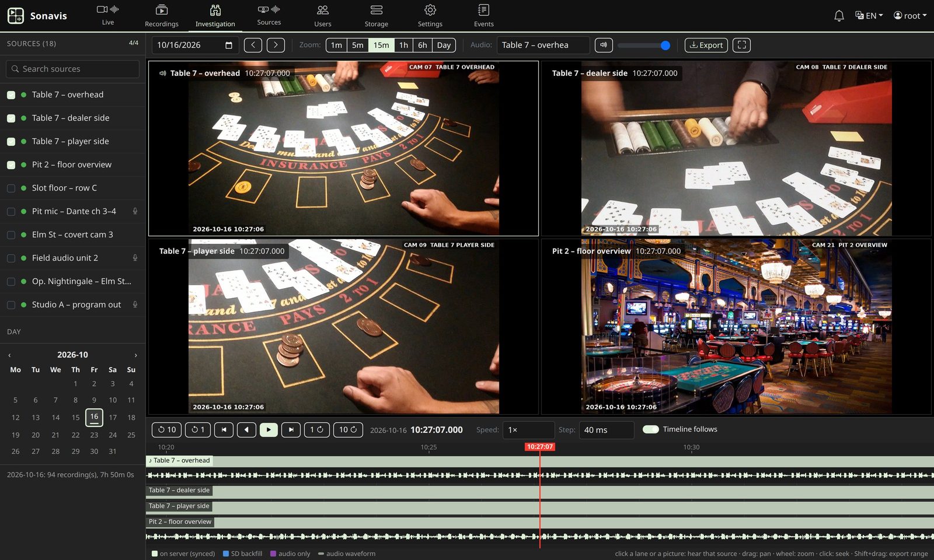Uncheck Table 7 – dealer side source

(x=11, y=118)
